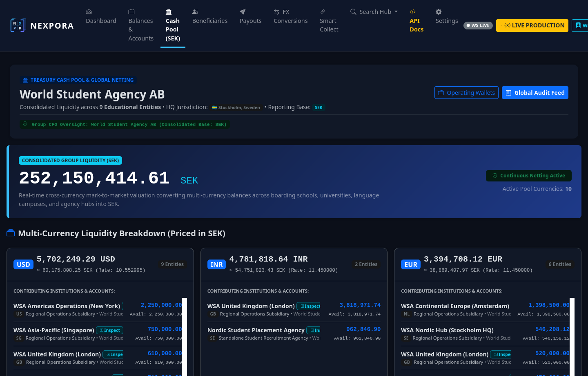Screen dimensions: 588x376
Task: Inspect WSA Asia-Pacific (Singapore) account
Action: tap(109, 330)
